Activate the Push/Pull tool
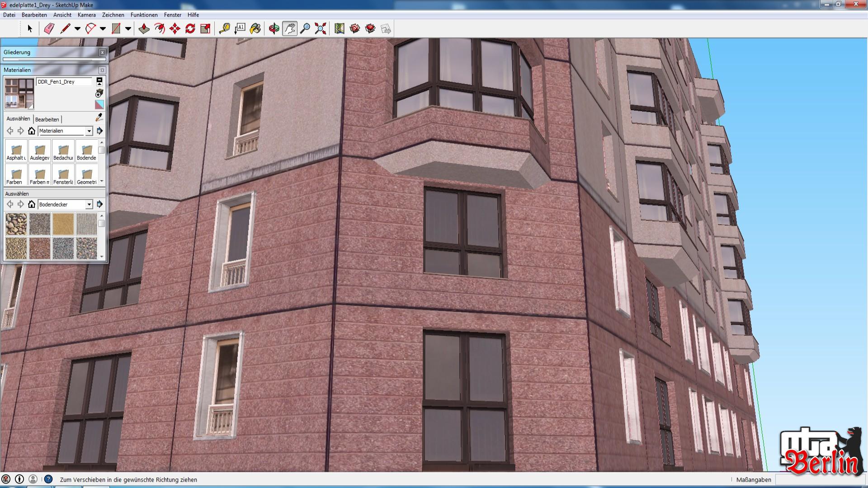 (x=144, y=29)
